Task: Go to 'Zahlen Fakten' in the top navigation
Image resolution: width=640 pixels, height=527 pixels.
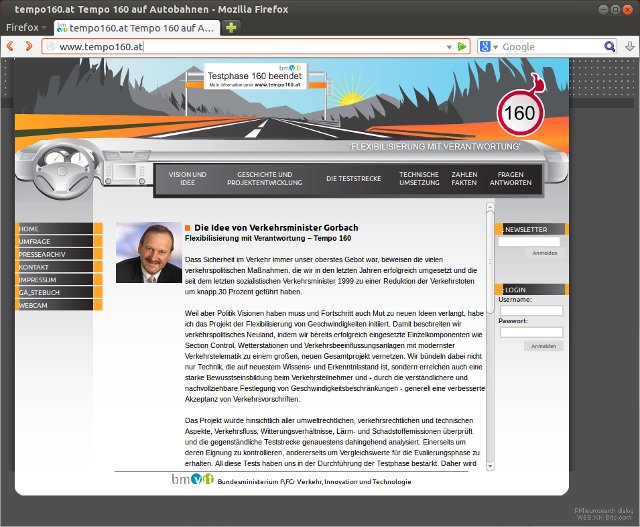Action: (464, 178)
